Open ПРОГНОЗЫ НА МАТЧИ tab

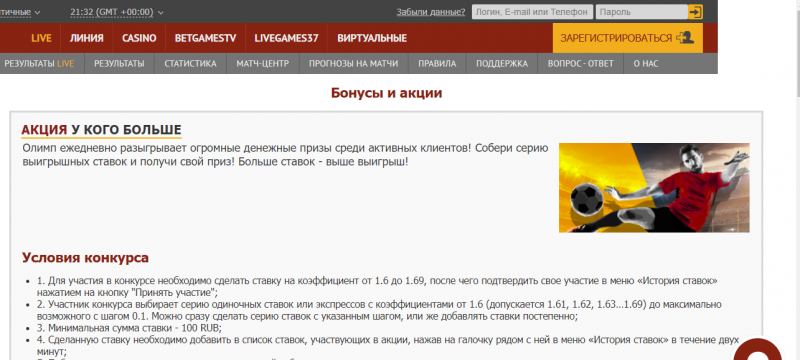354,64
